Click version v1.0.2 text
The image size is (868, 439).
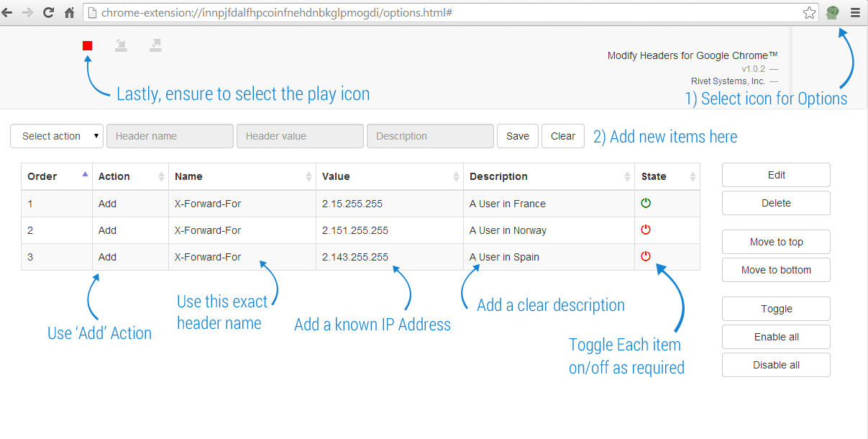coord(753,69)
